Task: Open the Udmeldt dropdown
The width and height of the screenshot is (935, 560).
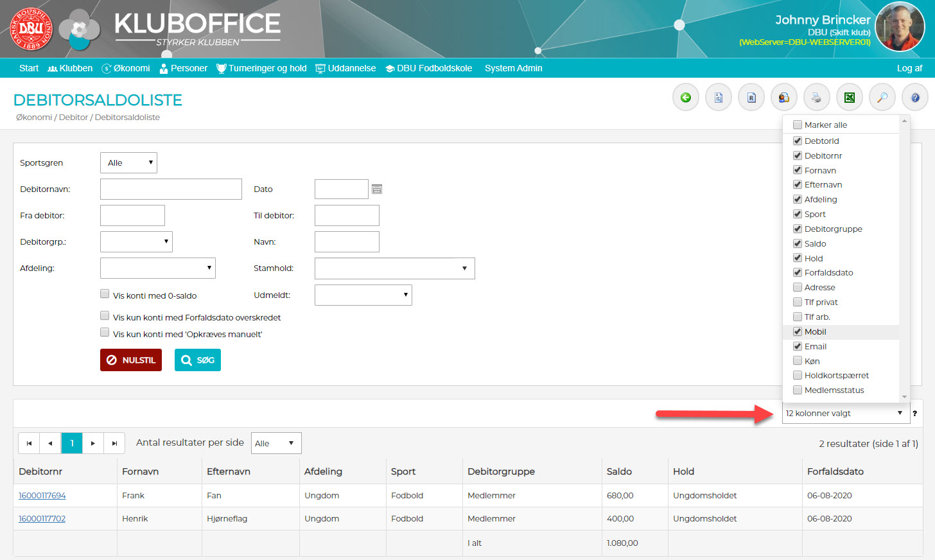Action: click(x=363, y=295)
